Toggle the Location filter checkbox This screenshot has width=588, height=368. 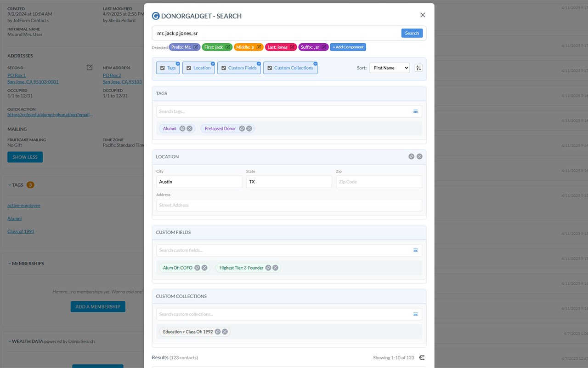coord(189,68)
